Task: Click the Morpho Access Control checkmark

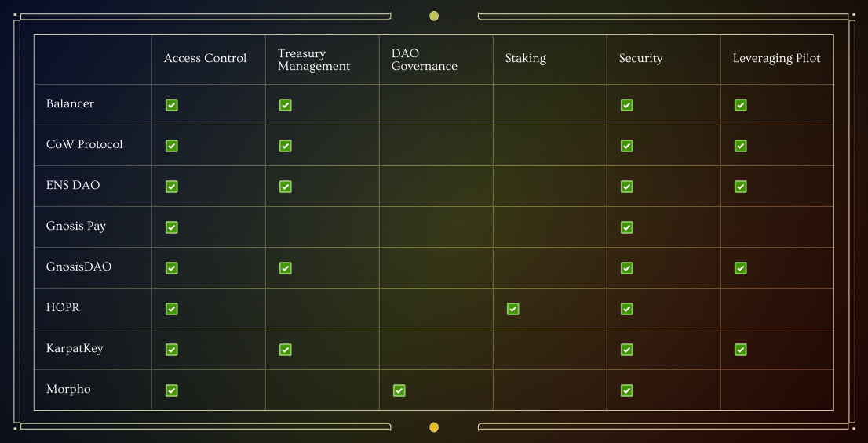Action: point(172,390)
